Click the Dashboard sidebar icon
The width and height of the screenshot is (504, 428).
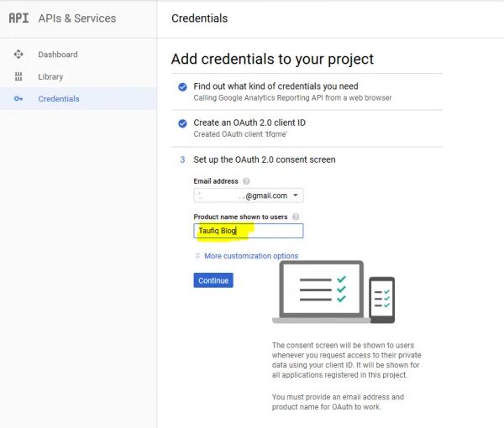[18, 55]
